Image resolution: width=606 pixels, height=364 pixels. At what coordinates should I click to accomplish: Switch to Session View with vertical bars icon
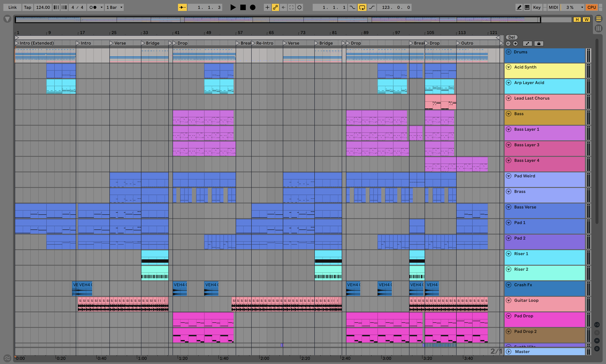click(x=599, y=28)
